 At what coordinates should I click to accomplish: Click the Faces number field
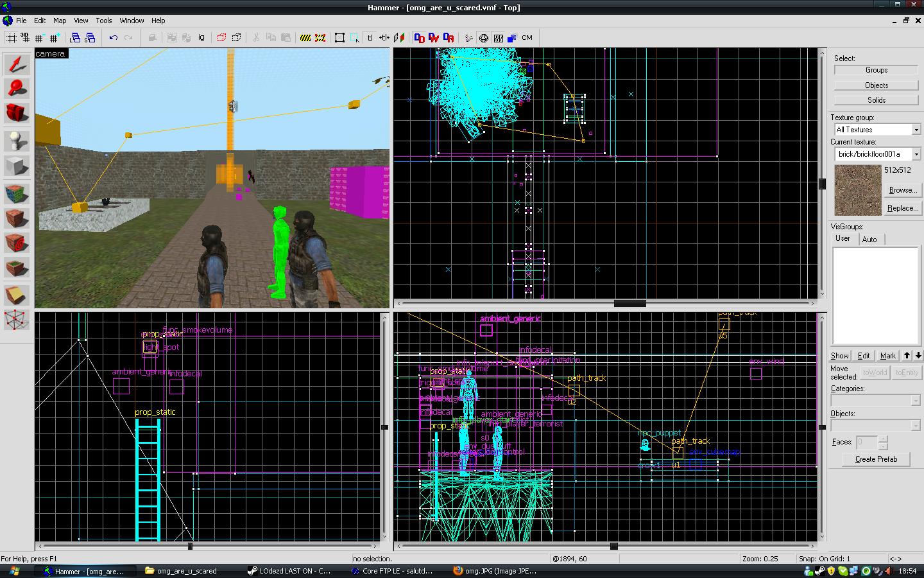[x=867, y=442]
